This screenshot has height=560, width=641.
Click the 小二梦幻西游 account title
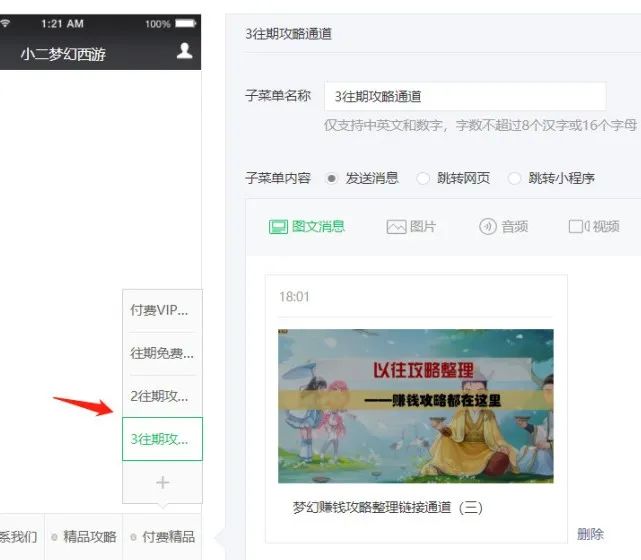[x=63, y=54]
